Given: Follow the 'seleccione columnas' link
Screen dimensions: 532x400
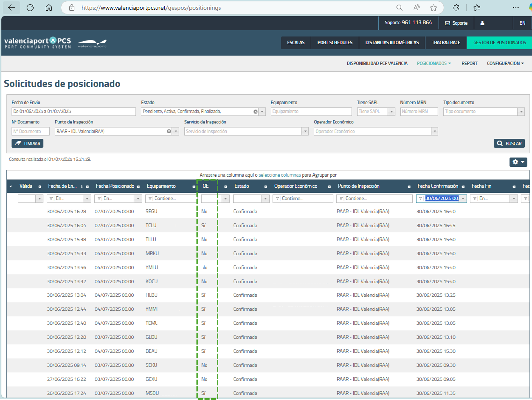Looking at the screenshot, I should pos(280,175).
